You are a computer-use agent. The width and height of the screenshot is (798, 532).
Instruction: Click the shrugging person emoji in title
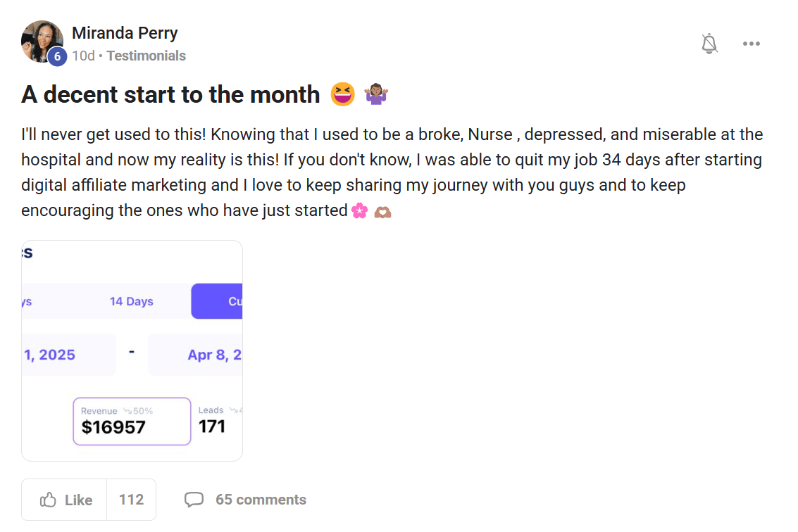377,94
